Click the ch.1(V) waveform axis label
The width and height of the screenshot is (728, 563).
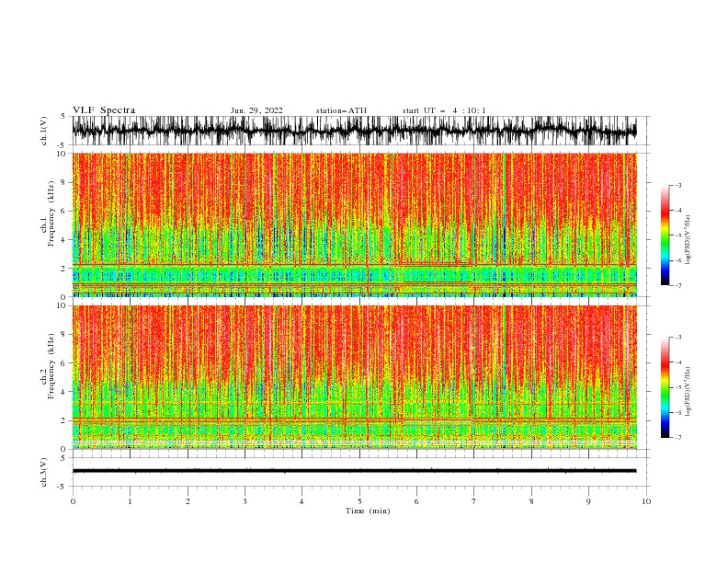click(44, 131)
